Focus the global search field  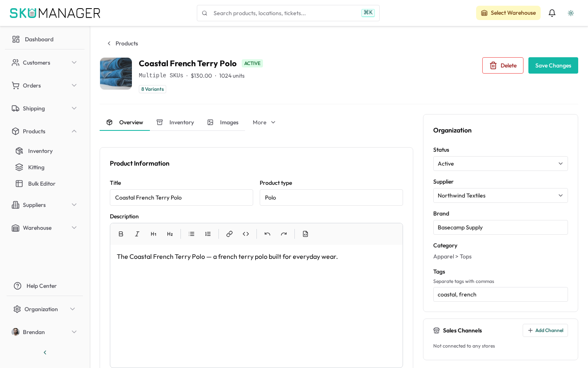pyautogui.click(x=288, y=13)
